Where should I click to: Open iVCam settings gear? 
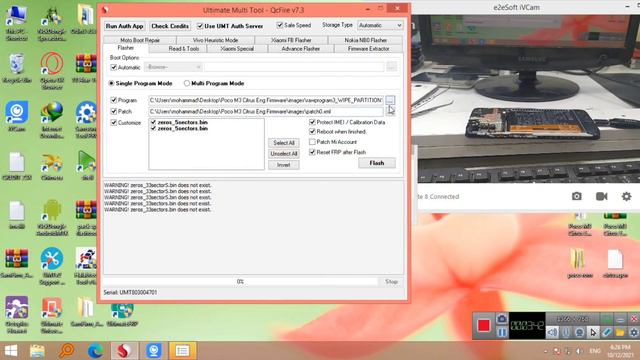coord(627,196)
